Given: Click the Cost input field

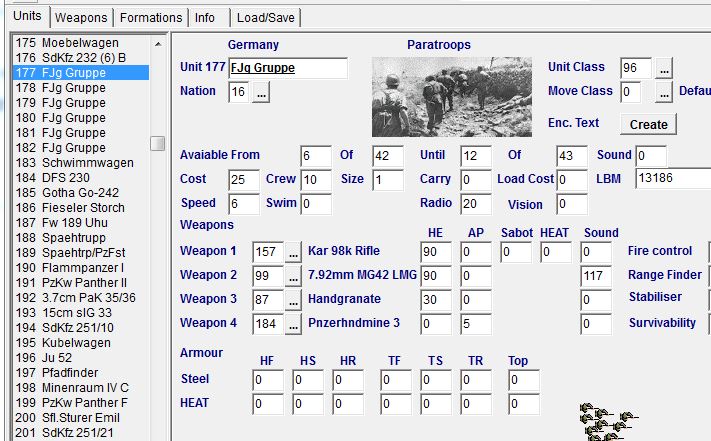Looking at the screenshot, I should (x=244, y=180).
